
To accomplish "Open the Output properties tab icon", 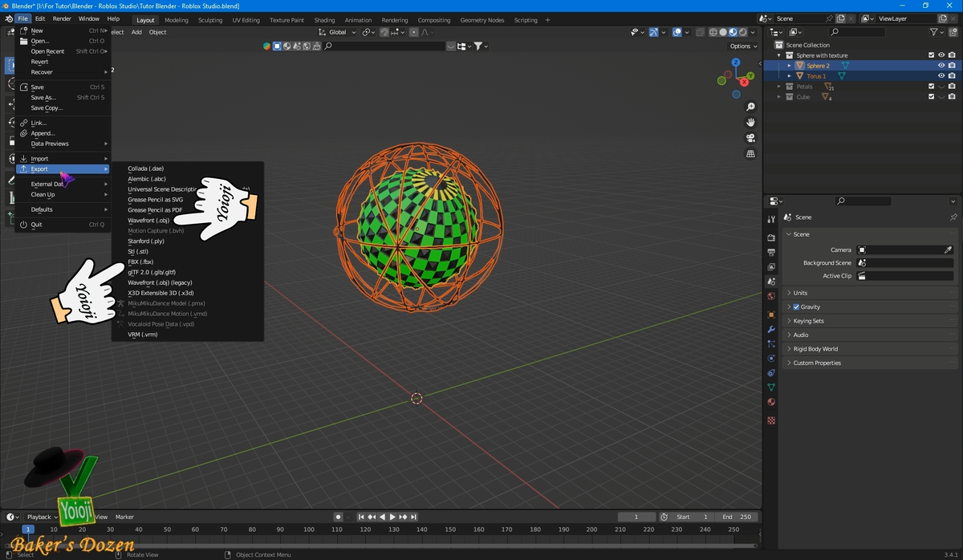I will point(771,253).
